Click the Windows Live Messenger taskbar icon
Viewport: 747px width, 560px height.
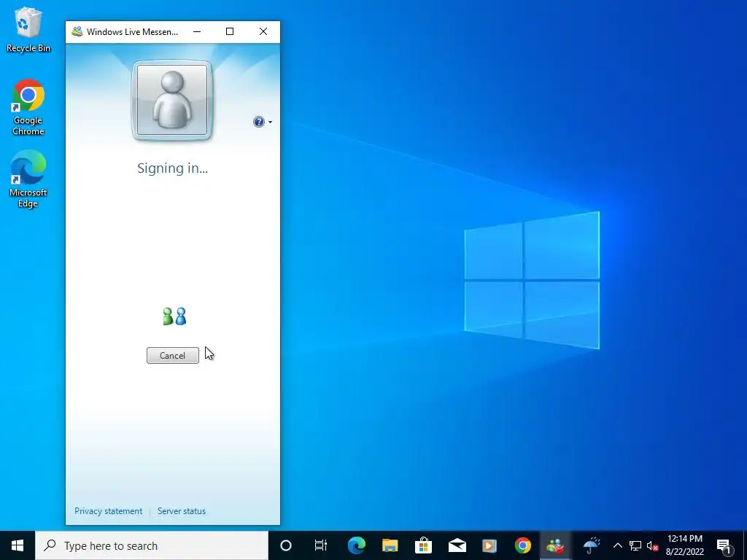[x=555, y=545]
